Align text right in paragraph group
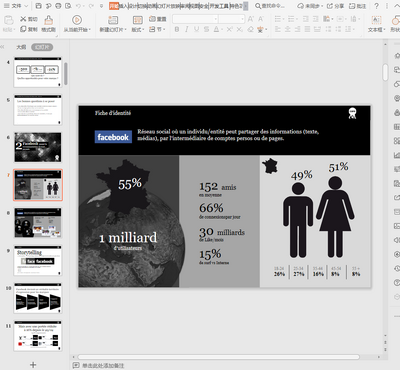Screen dimensions: 400x370 pos(297,29)
